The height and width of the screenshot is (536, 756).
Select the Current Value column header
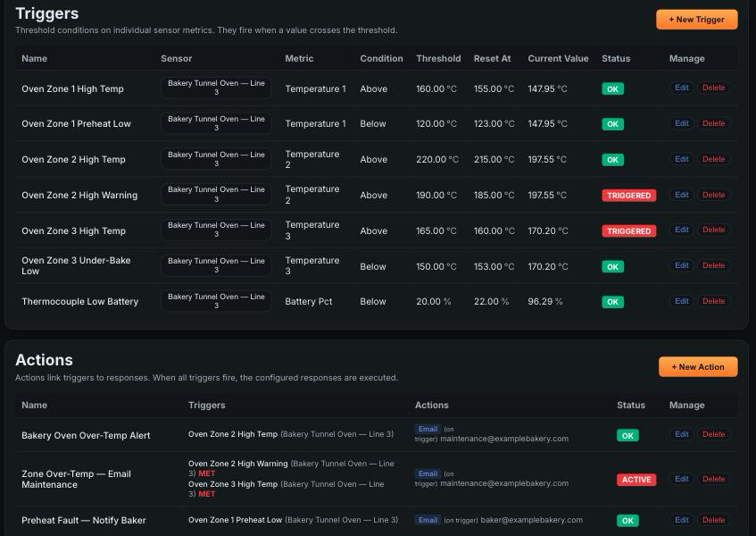point(558,58)
